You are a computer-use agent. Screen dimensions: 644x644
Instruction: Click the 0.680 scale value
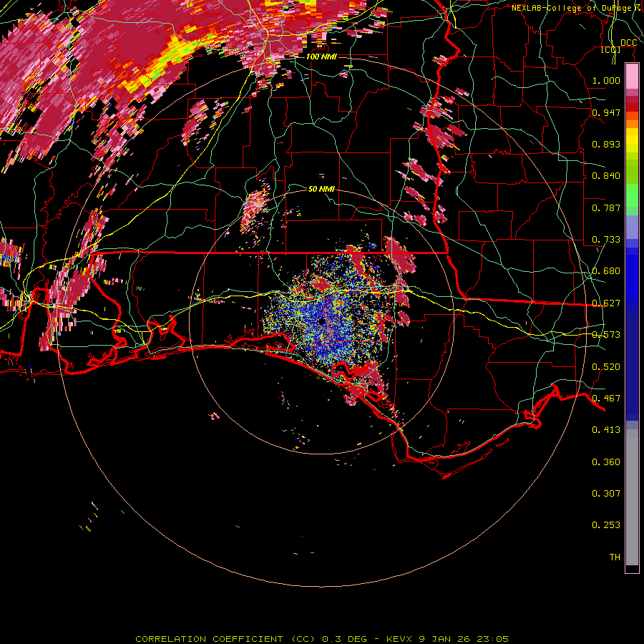tap(606, 270)
